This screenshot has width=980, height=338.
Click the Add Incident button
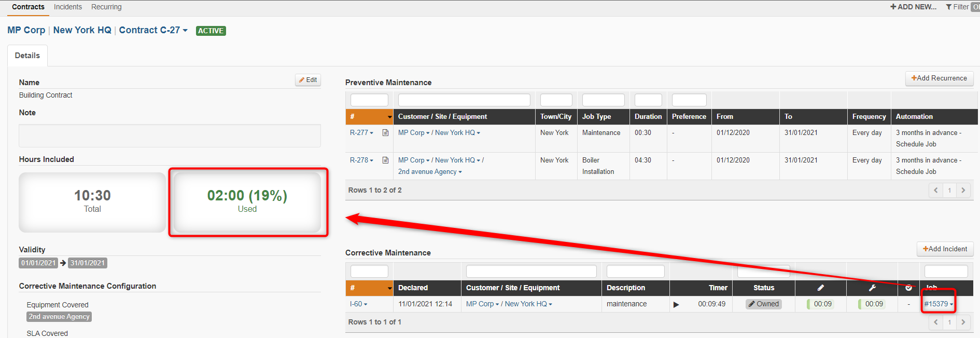945,249
